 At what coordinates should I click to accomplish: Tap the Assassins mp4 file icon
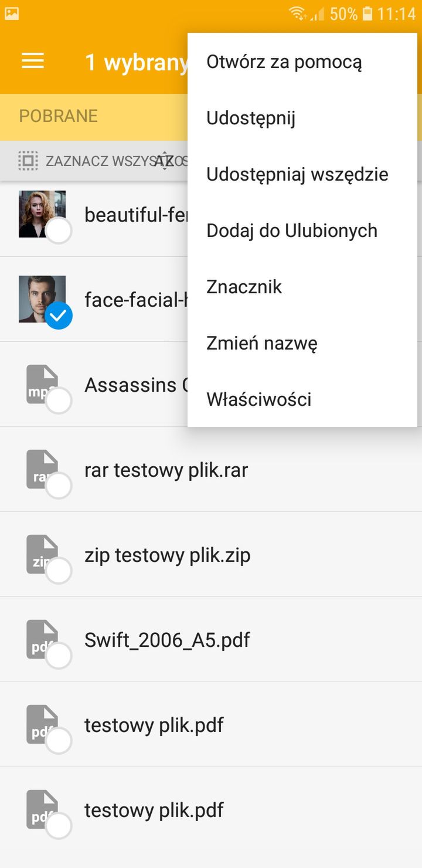point(42,384)
